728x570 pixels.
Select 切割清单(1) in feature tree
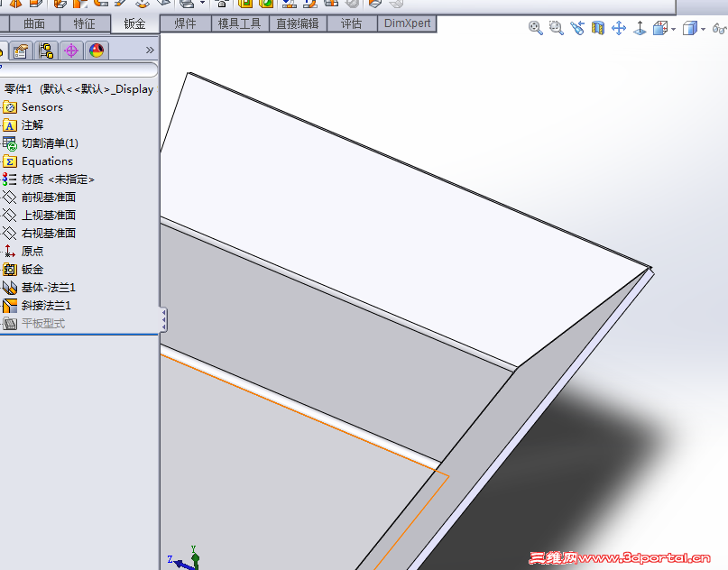(x=40, y=143)
